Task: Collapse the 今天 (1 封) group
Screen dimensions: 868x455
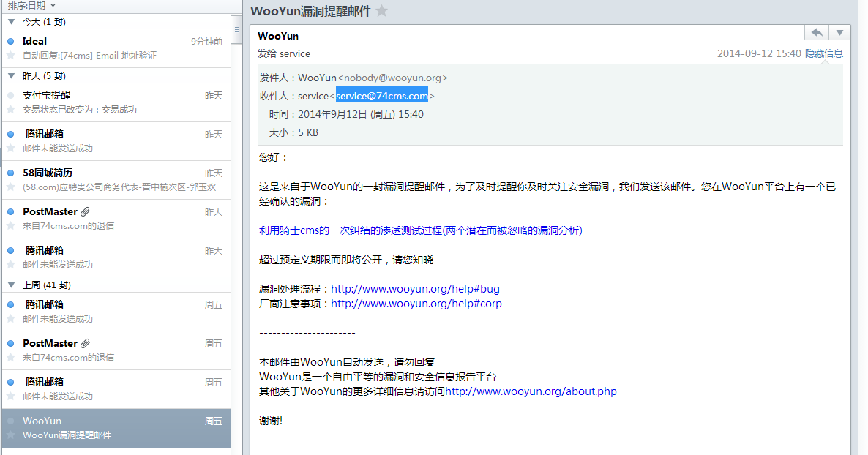Action: click(11, 22)
